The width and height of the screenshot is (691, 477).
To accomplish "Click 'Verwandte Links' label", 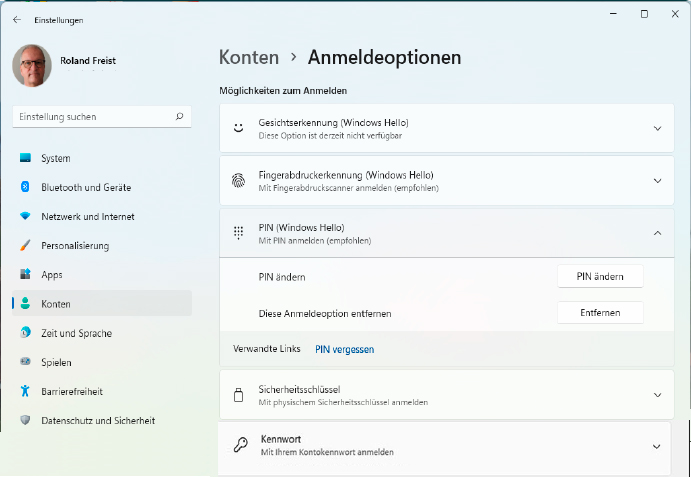I will click(267, 349).
